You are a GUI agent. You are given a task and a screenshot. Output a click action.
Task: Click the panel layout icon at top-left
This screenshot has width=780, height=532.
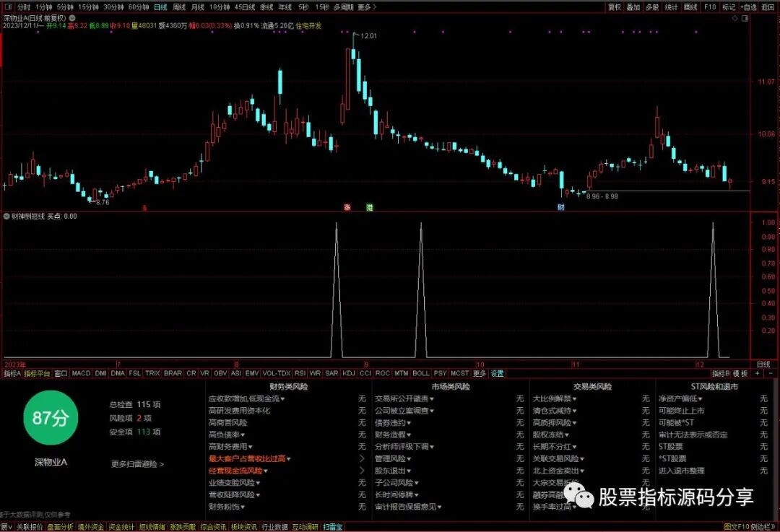(x=7, y=7)
